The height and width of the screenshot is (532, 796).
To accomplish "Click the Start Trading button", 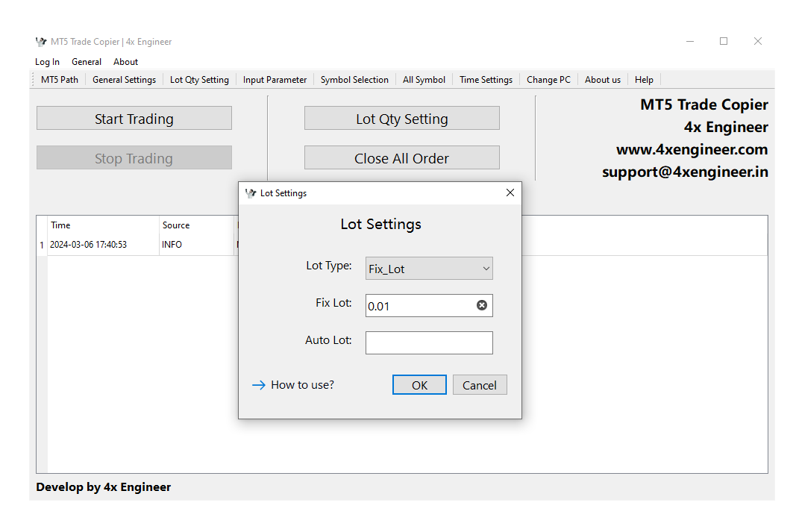I will pos(134,119).
